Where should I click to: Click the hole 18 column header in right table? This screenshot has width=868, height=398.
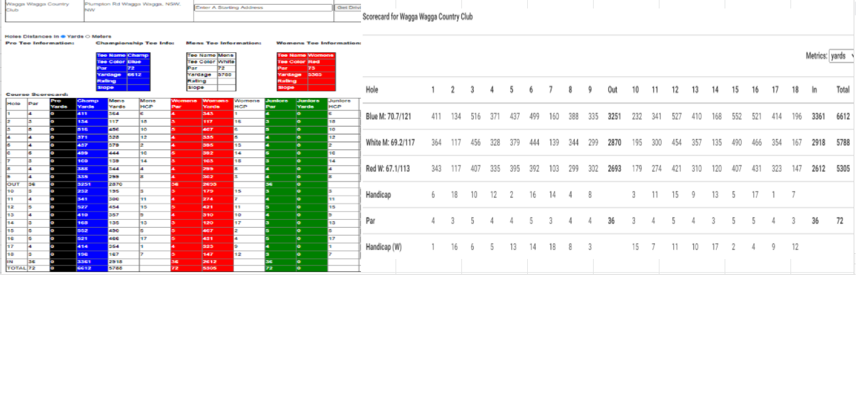[795, 90]
